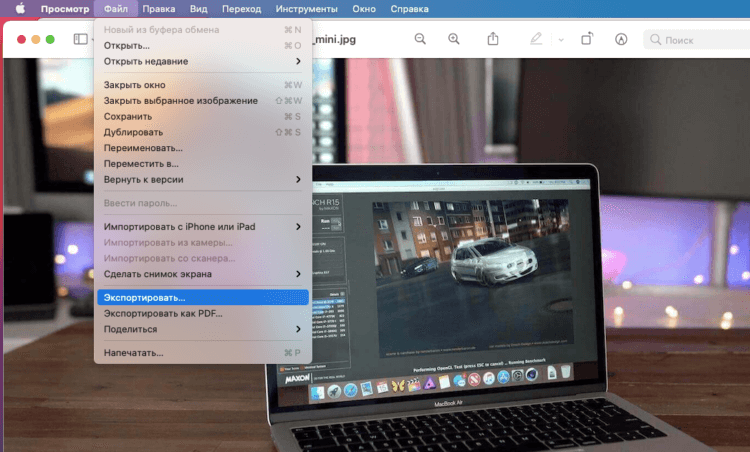Expand 'Вернуть к версии' submenu
Screen dimensions: 750x452
202,179
